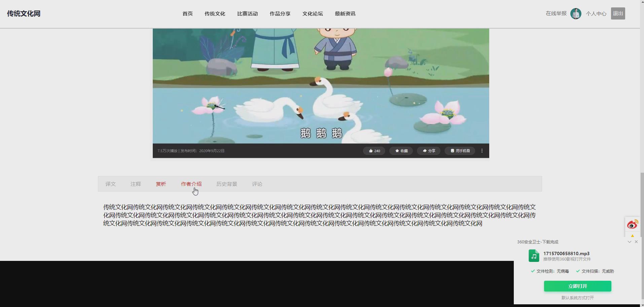Open the 评论 comments tab
The width and height of the screenshot is (644, 307).
257,184
